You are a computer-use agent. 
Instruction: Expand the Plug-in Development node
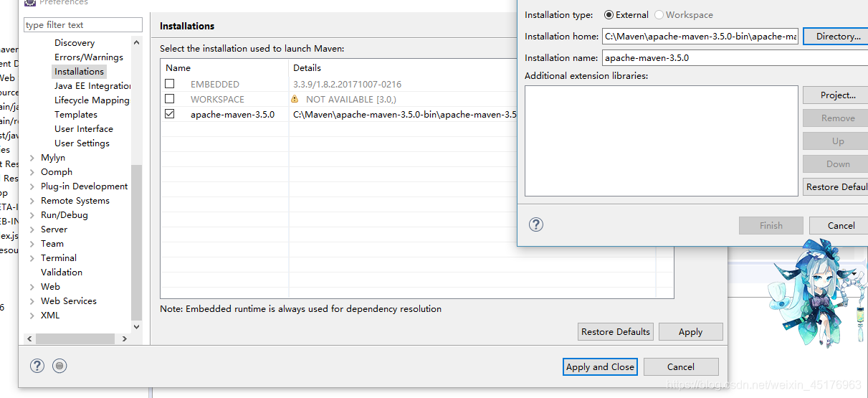tap(32, 186)
